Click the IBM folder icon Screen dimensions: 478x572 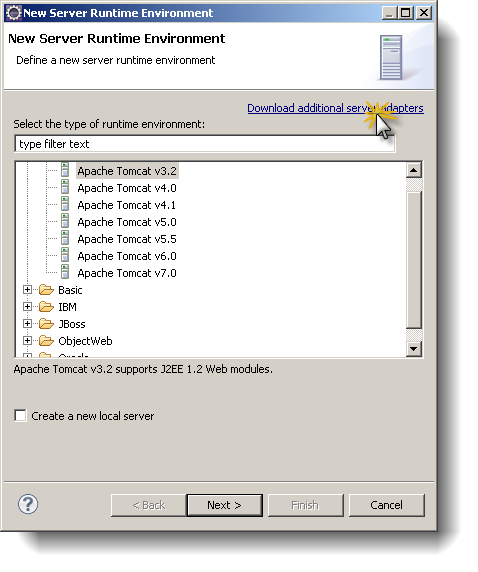[46, 306]
